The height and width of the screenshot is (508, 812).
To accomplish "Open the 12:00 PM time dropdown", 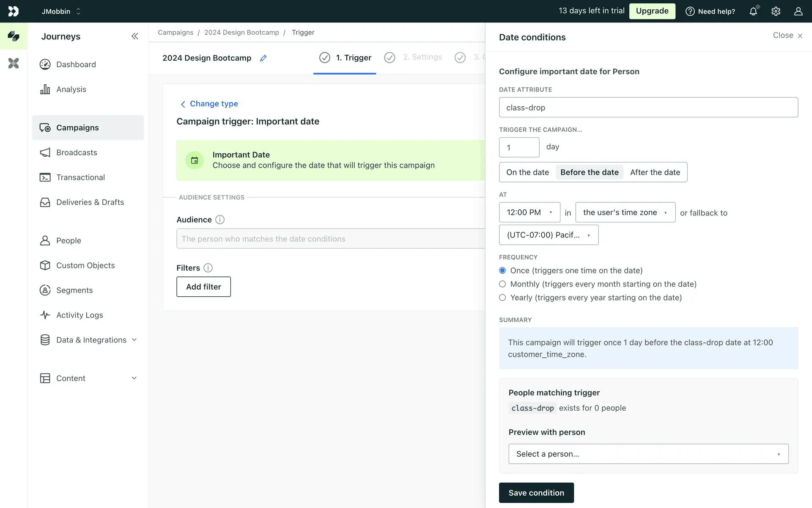I will point(529,213).
